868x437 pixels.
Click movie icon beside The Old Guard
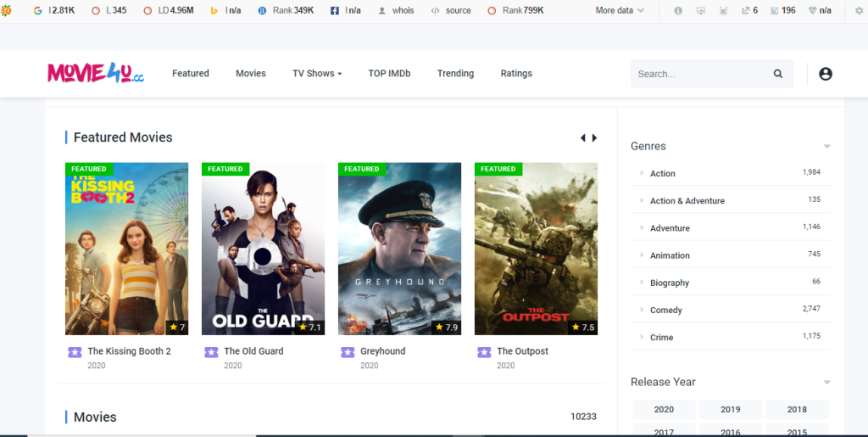click(x=211, y=351)
